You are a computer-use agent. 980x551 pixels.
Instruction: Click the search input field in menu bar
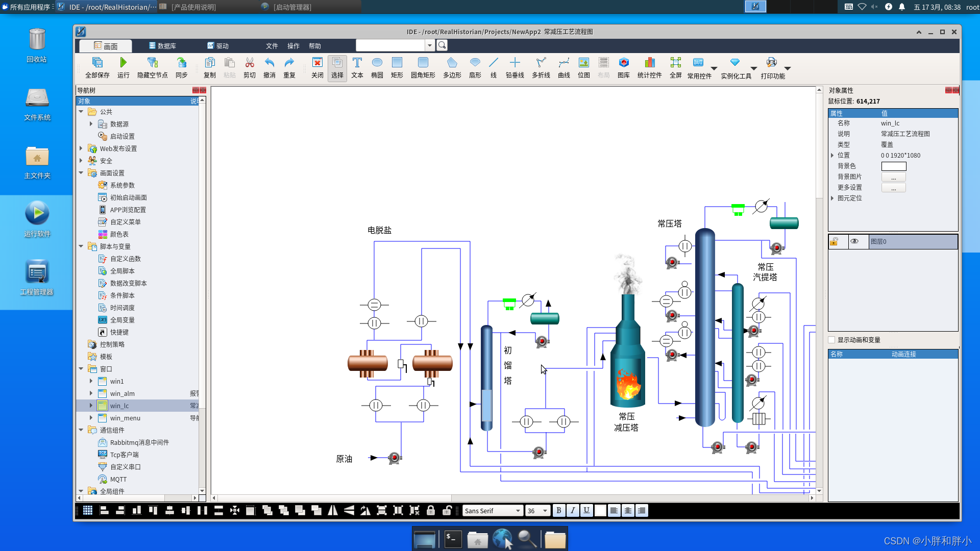coord(390,45)
